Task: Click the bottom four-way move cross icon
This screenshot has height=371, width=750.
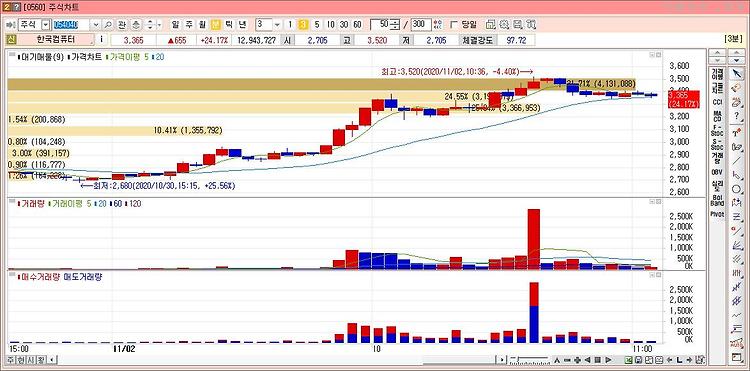Action: tap(577, 360)
